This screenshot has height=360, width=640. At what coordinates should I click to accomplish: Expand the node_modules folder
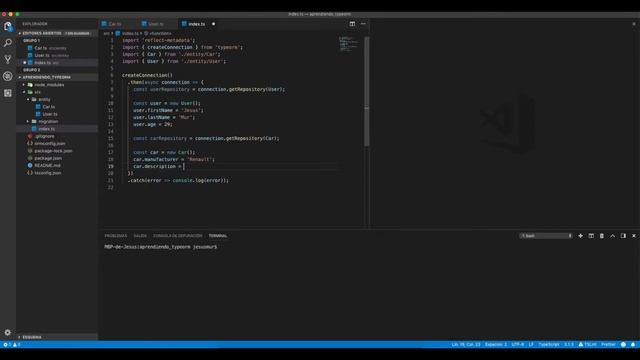(24, 84)
